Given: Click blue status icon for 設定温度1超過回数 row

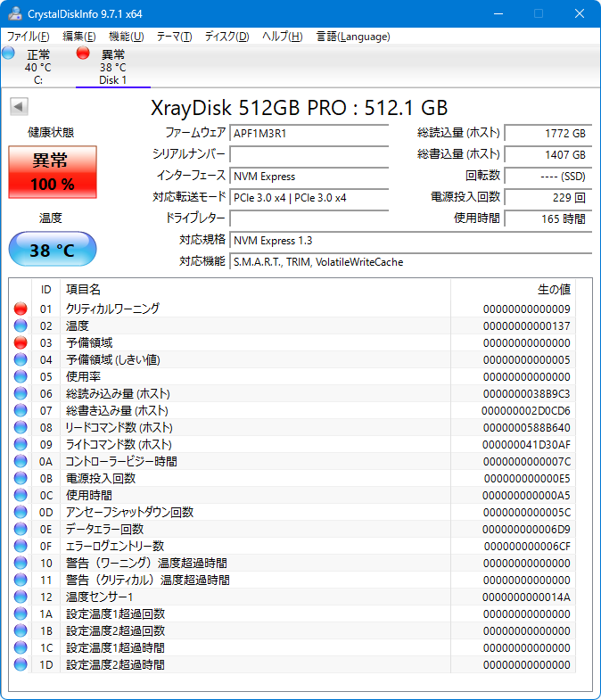Looking at the screenshot, I should pos(21,614).
